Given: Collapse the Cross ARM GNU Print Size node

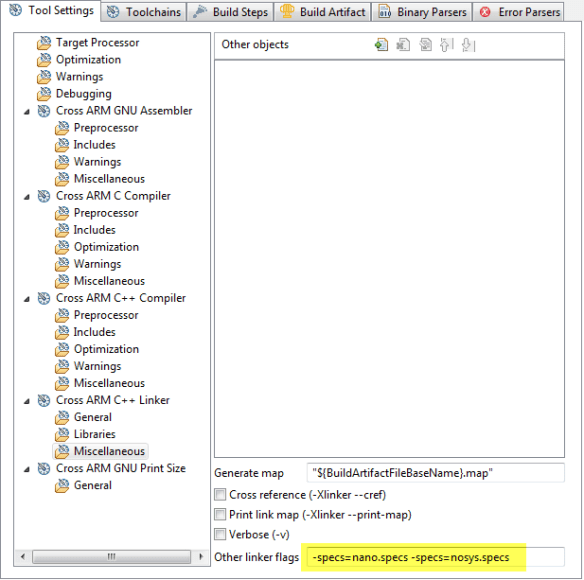Looking at the screenshot, I should (x=27, y=469).
